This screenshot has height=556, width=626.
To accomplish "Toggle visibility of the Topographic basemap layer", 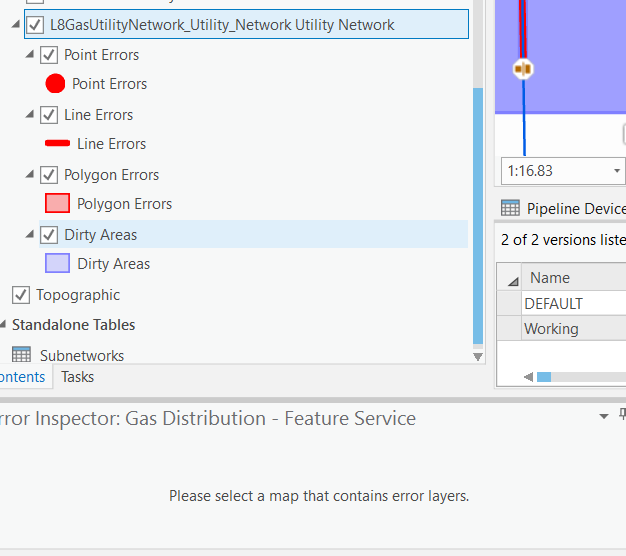I will tap(21, 295).
